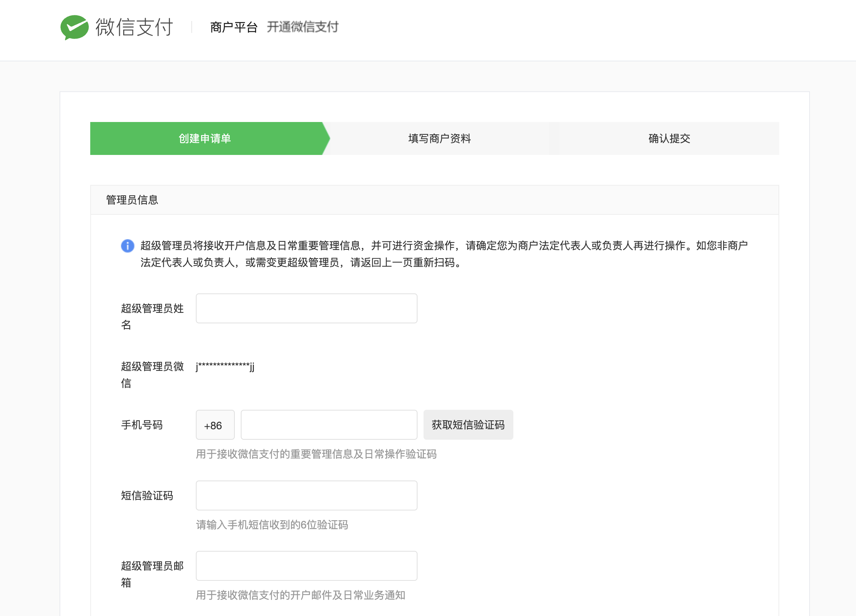Image resolution: width=856 pixels, height=616 pixels.
Task: Select the 创建申请单 step tab
Action: (210, 138)
